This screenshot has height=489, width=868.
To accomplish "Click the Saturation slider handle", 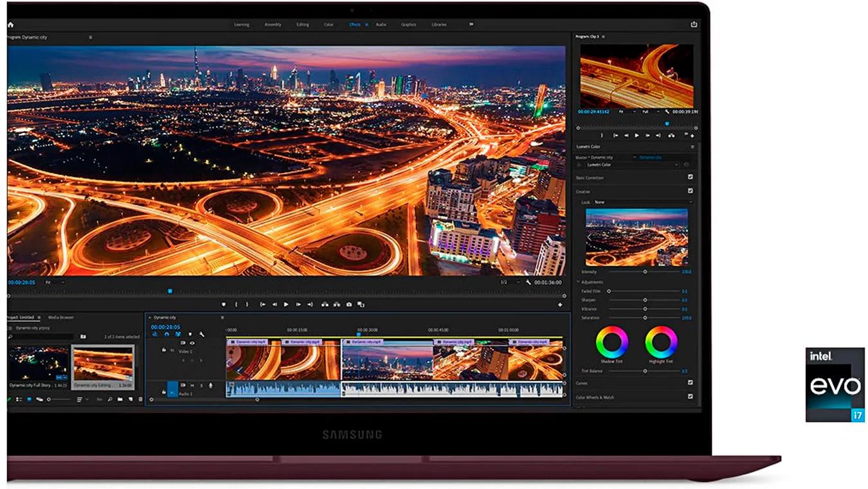I will pos(645,318).
